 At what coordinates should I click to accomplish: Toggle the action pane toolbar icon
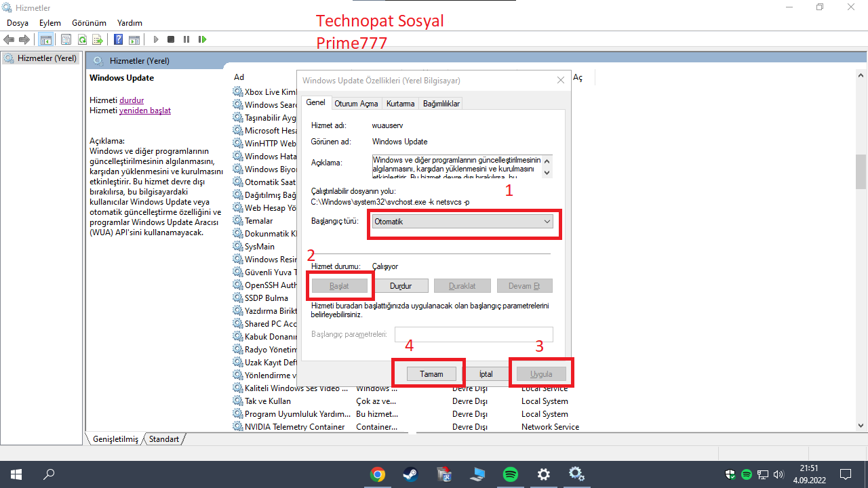point(134,39)
